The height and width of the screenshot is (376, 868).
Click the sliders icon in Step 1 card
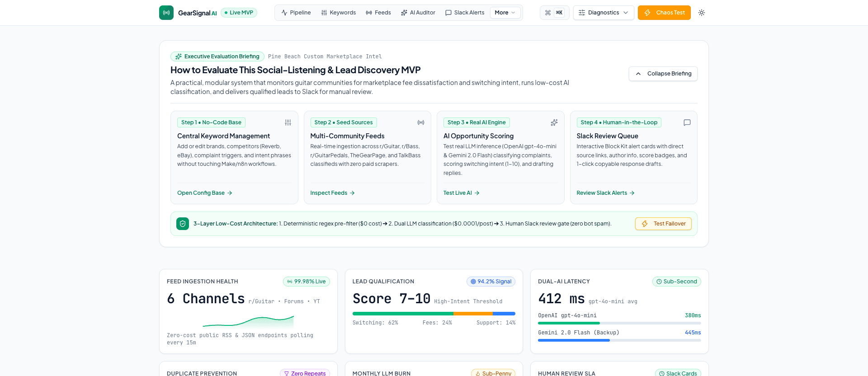click(x=288, y=122)
